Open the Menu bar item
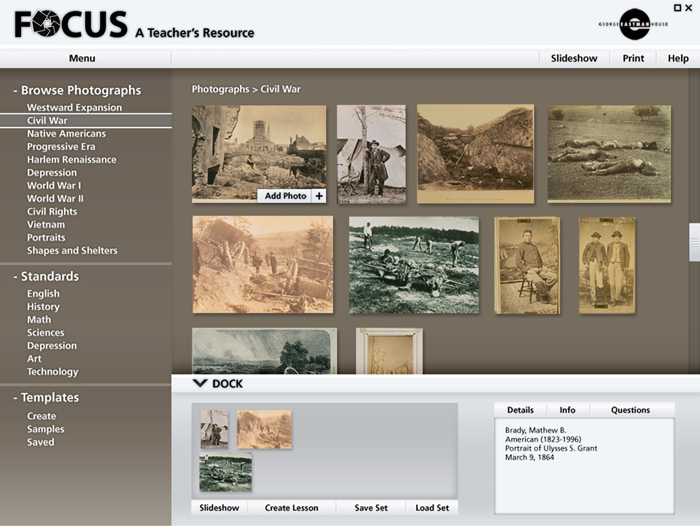 (82, 58)
